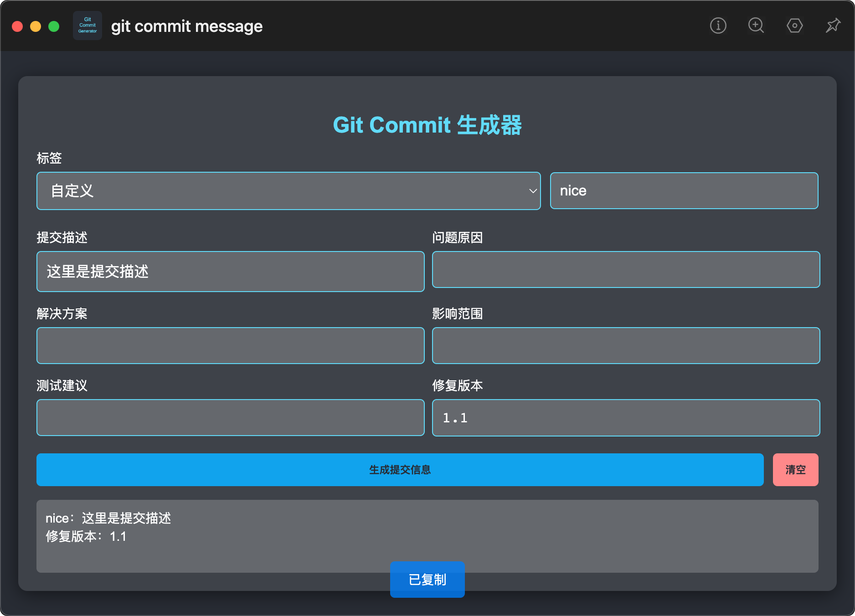
Task: Click the 问题原因 input field
Action: pyautogui.click(x=626, y=269)
